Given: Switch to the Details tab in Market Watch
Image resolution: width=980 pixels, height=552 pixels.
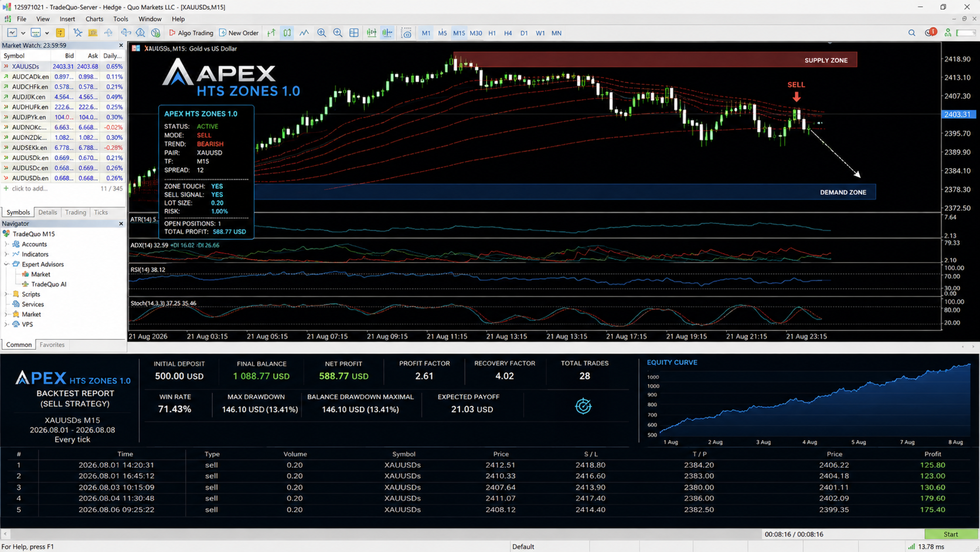Looking at the screenshot, I should 47,212.
